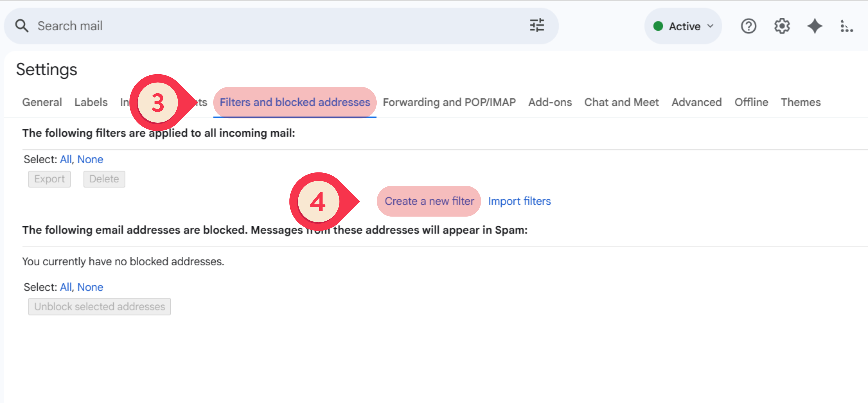Click 'You currently have no blocked addresses.' text

[123, 261]
